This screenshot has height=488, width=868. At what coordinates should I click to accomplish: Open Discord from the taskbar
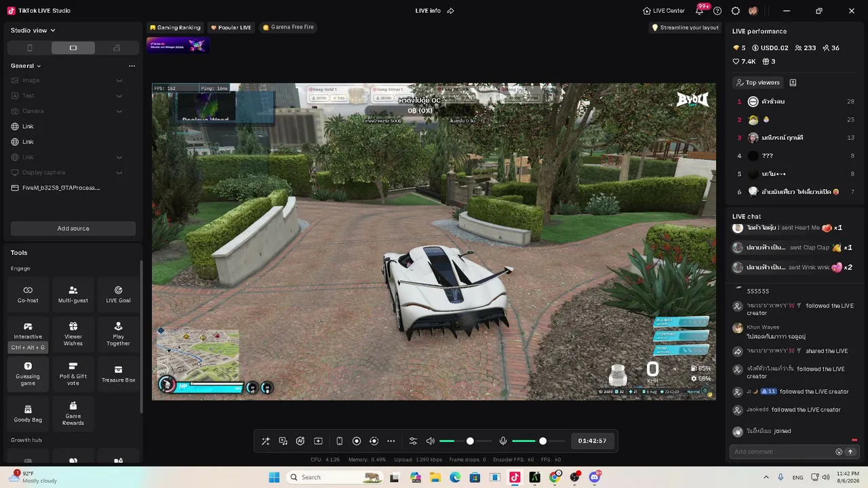(x=595, y=477)
